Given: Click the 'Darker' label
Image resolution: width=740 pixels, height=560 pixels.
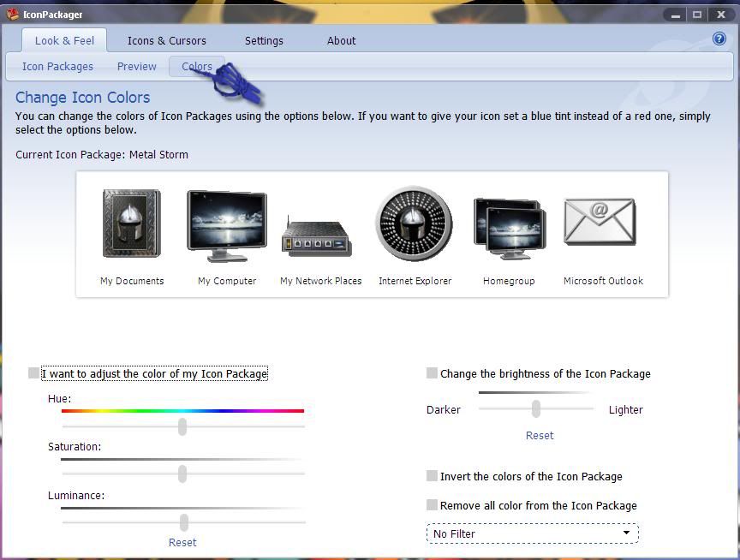Looking at the screenshot, I should tap(443, 409).
